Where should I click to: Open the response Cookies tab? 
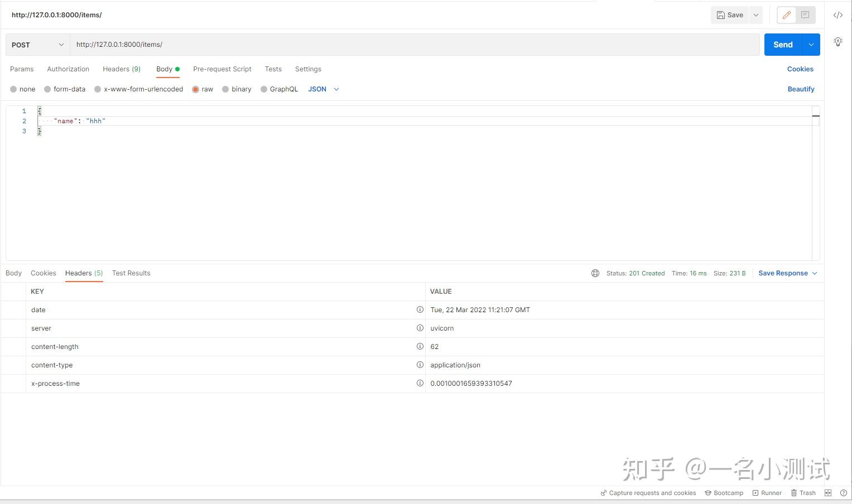(x=43, y=273)
